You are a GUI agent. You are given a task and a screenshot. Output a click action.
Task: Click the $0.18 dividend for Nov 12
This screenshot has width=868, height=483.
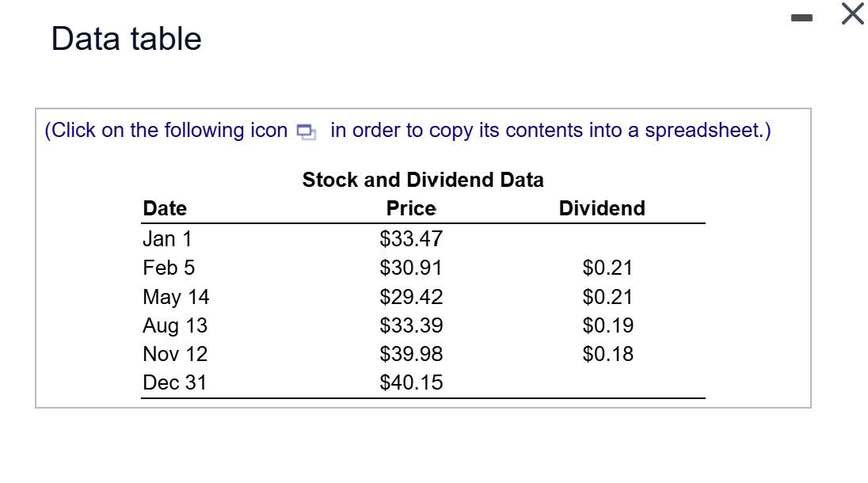point(608,354)
